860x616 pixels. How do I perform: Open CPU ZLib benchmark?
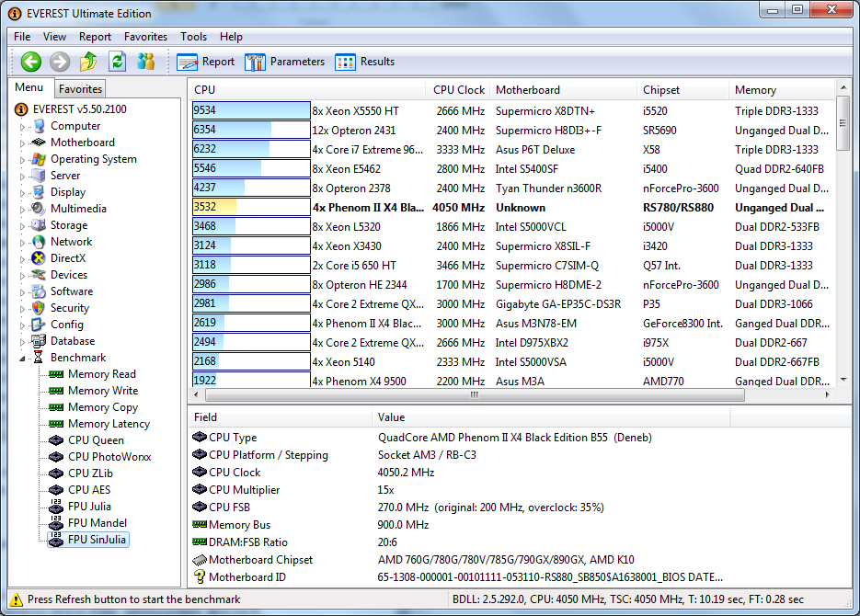point(90,473)
